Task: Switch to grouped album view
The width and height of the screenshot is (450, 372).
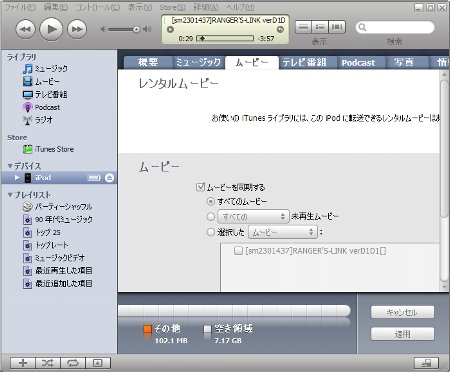Action: point(320,27)
